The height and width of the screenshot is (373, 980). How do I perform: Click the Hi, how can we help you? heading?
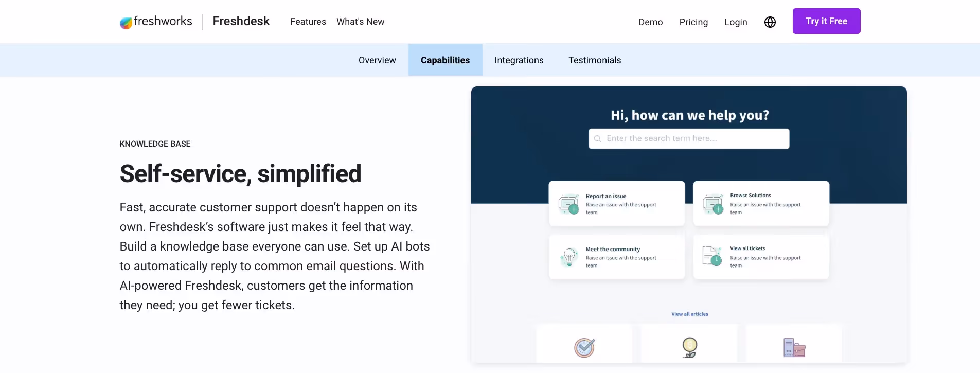tap(690, 115)
